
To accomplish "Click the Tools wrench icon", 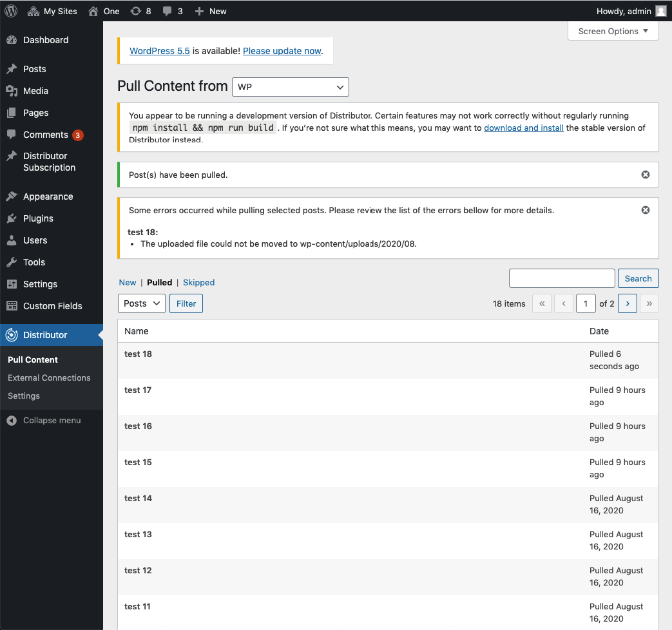I will tap(12, 262).
